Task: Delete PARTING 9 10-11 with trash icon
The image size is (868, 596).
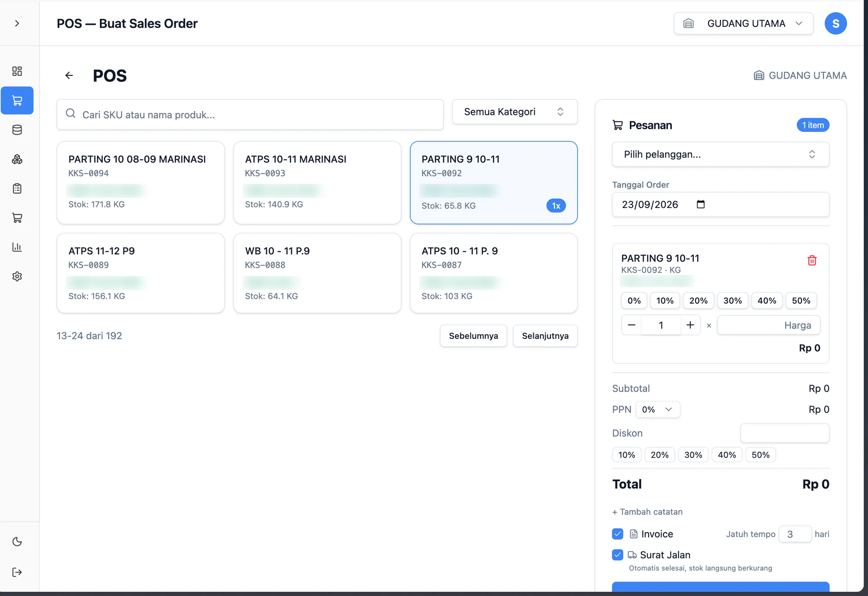Action: (x=812, y=260)
